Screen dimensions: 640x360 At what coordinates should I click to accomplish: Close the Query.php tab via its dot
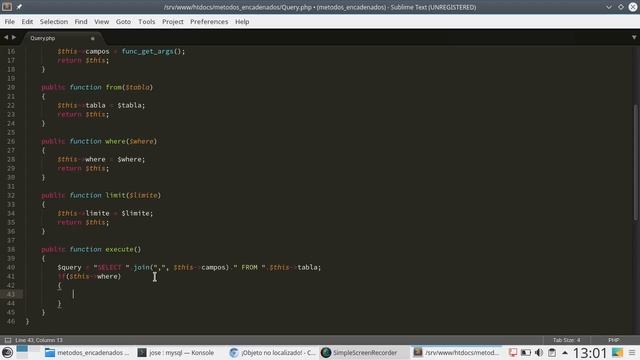(93, 38)
